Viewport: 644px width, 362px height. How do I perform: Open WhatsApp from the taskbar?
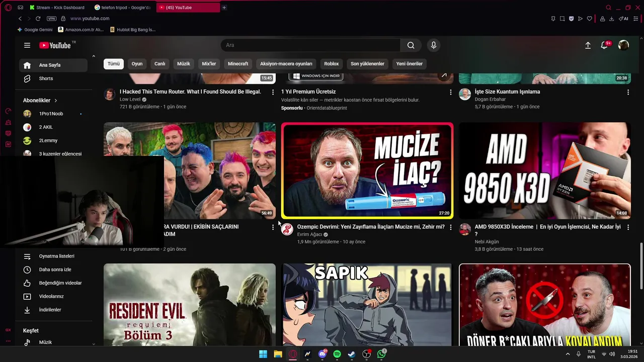tap(381, 354)
